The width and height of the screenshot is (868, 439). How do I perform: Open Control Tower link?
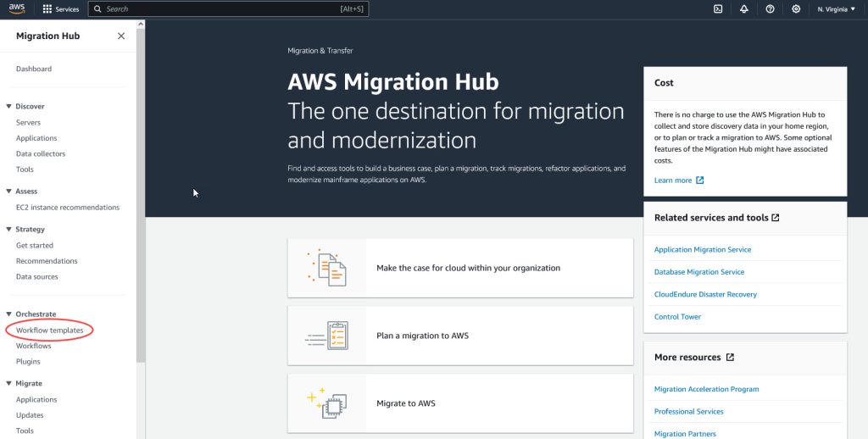pos(677,317)
